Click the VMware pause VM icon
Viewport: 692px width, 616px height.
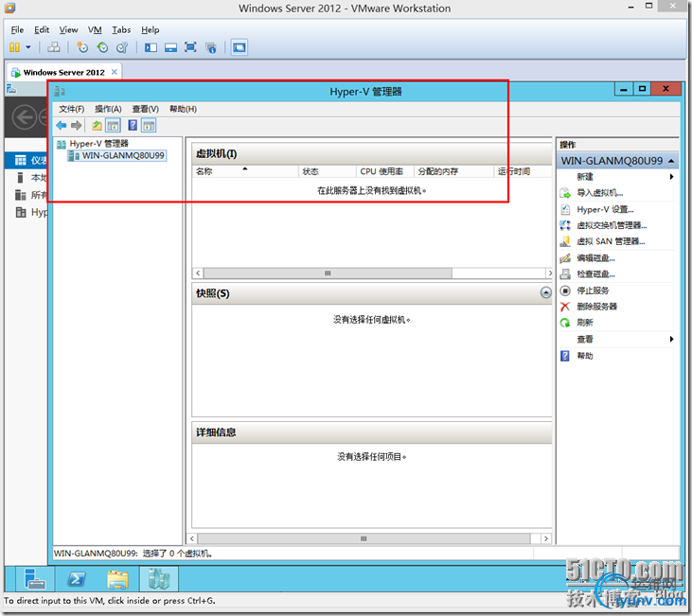(x=14, y=47)
